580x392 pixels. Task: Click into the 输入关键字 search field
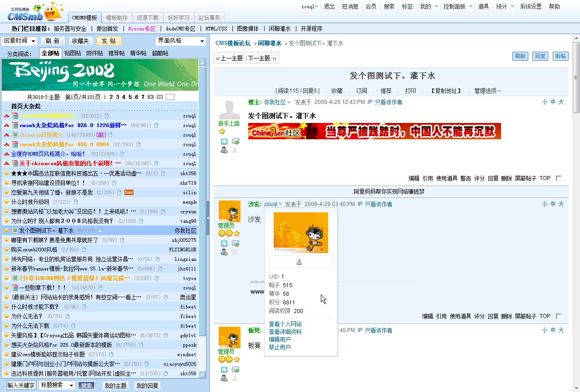click(x=21, y=385)
